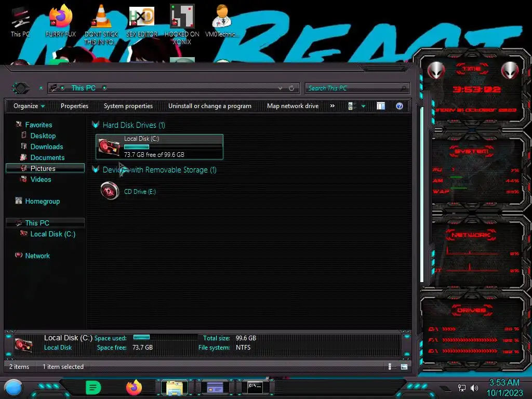The width and height of the screenshot is (532, 399).
Task: Click the details pane drive icon
Action: tap(24, 344)
